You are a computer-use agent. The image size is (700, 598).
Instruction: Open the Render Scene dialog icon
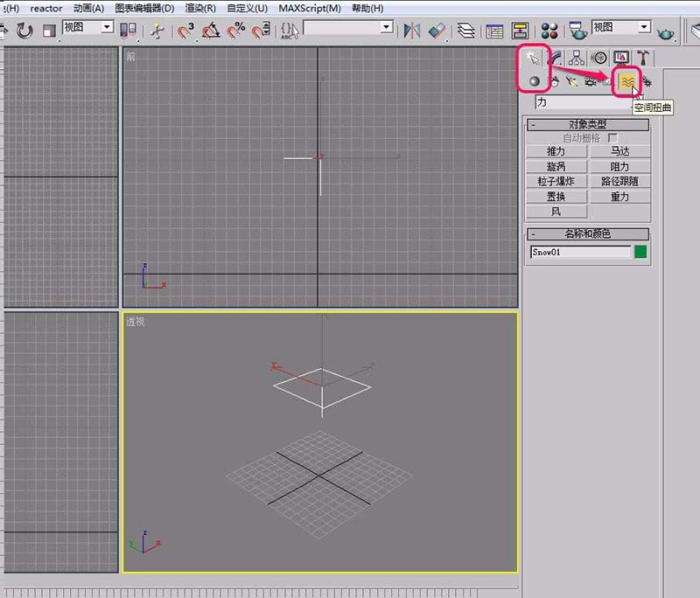578,31
